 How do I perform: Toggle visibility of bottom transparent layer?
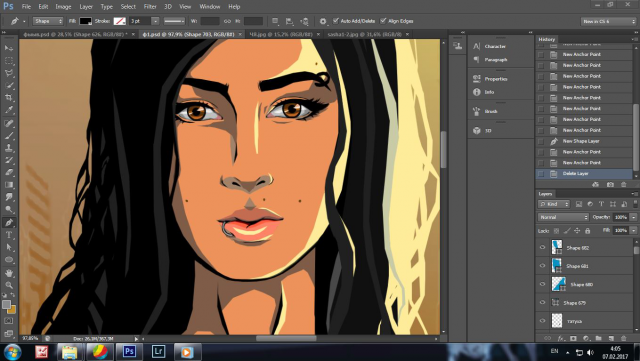click(x=542, y=321)
